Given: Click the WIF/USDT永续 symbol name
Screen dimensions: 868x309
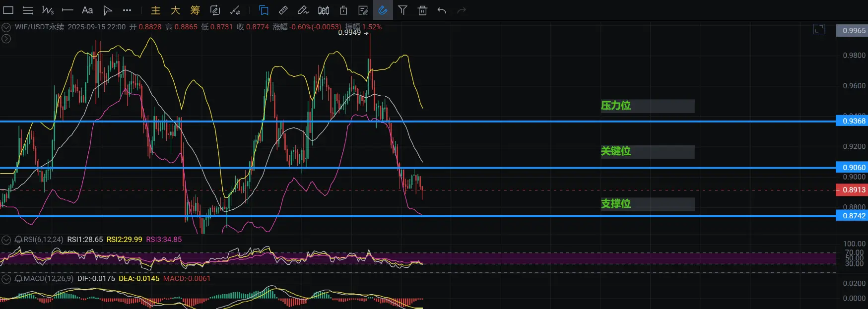Looking at the screenshot, I should (40, 27).
